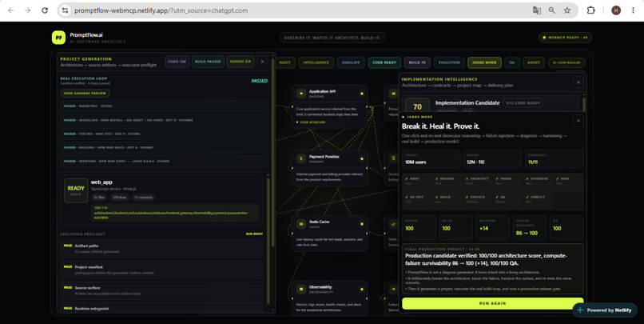
Task: View site information icon in address bar
Action: coord(65,10)
